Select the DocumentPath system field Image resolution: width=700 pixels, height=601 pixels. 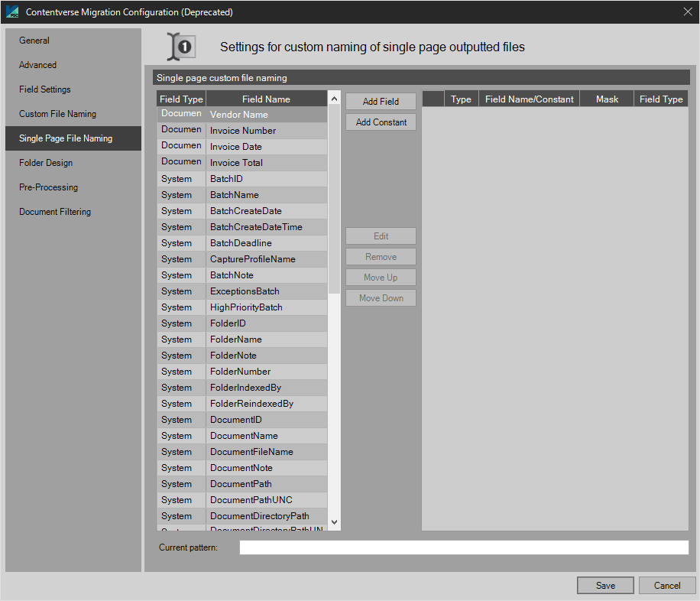click(242, 484)
